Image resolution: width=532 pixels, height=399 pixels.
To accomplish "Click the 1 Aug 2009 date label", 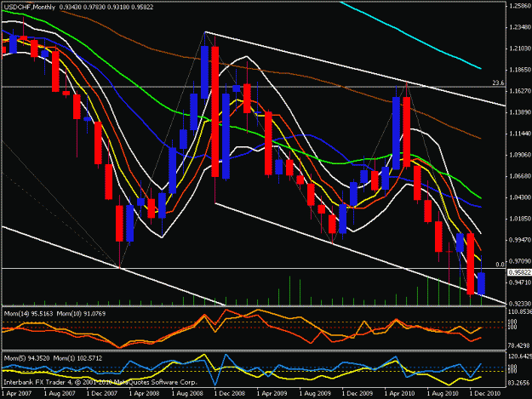I will tap(315, 394).
